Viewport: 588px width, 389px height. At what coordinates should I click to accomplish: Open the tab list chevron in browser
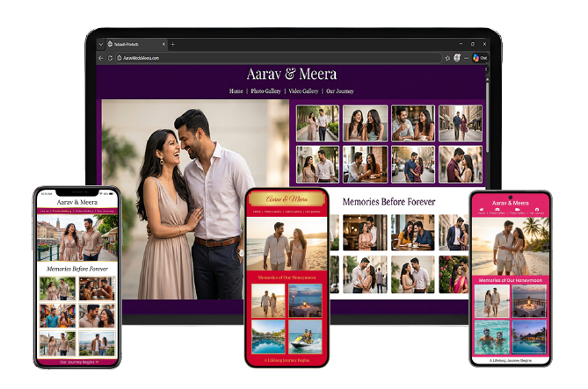100,44
